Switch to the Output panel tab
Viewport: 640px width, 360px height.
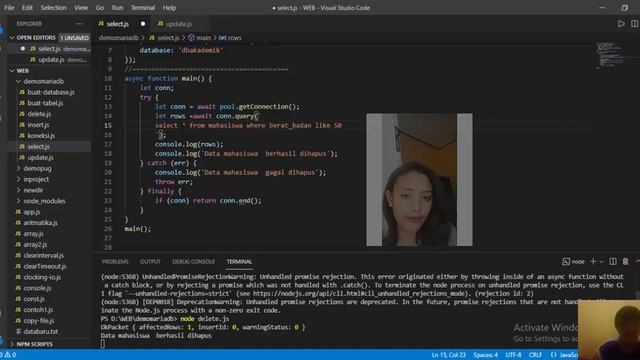pyautogui.click(x=150, y=262)
